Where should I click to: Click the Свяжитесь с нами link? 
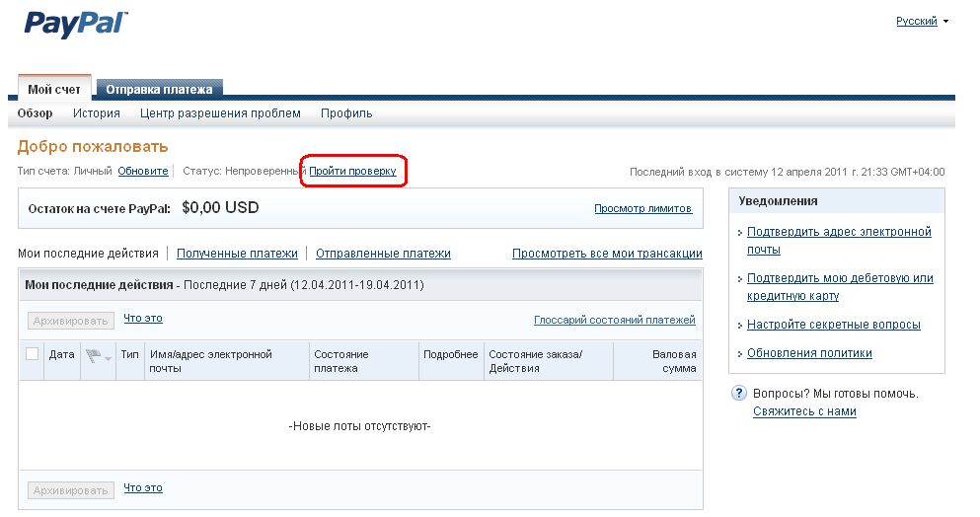[804, 411]
